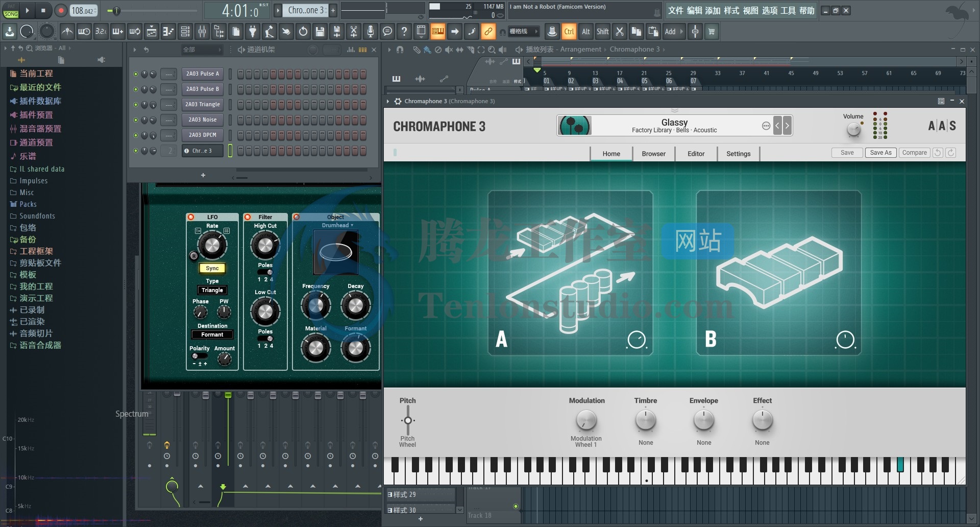Toggle the typing keyboard to piano icon

pyautogui.click(x=438, y=32)
